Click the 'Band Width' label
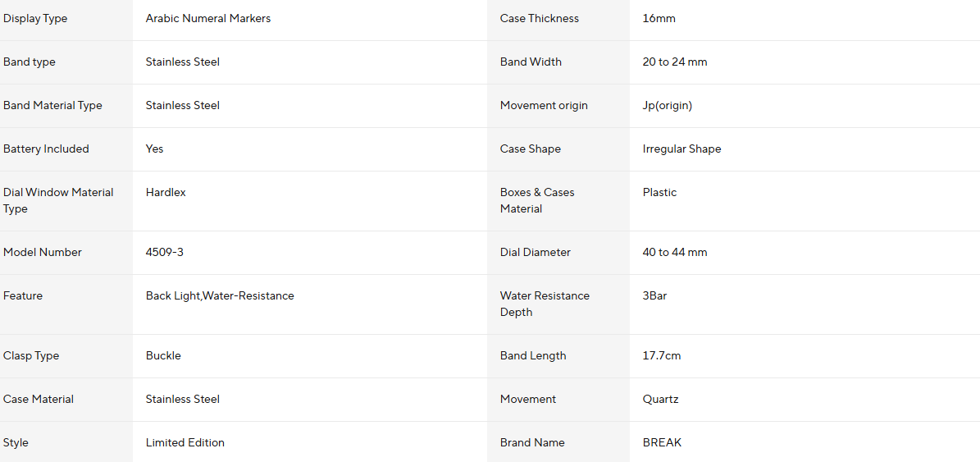This screenshot has height=462, width=980. click(x=531, y=62)
